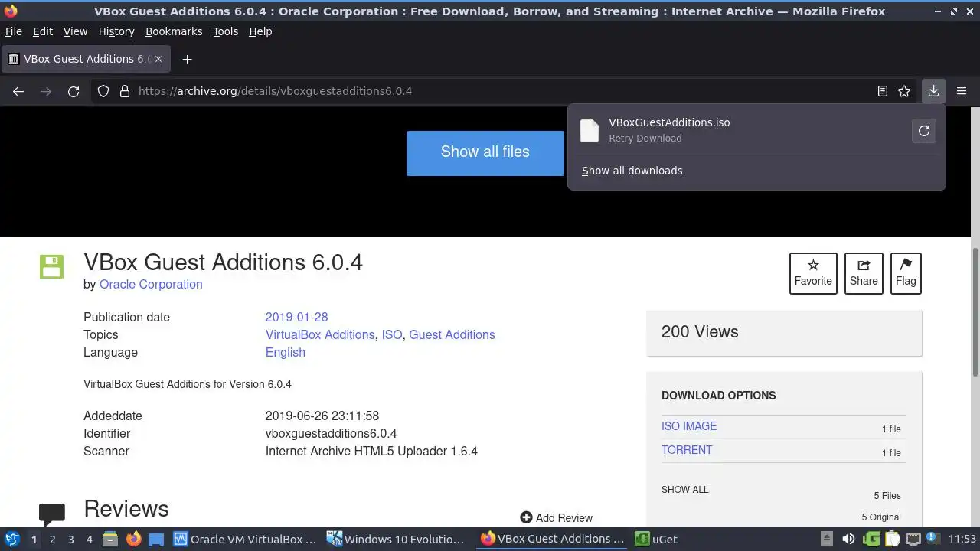Click the Show all files button
This screenshot has height=551, width=980.
tap(485, 152)
